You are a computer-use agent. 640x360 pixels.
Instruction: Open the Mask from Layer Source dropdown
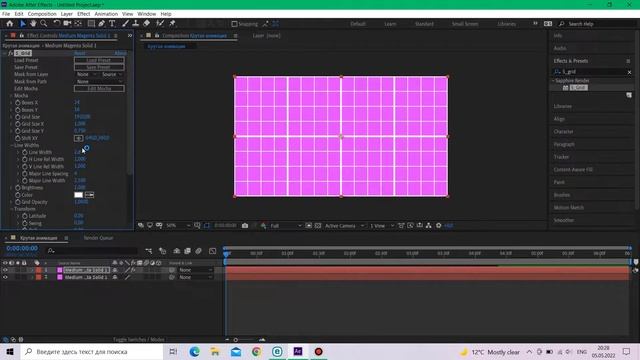click(x=112, y=74)
